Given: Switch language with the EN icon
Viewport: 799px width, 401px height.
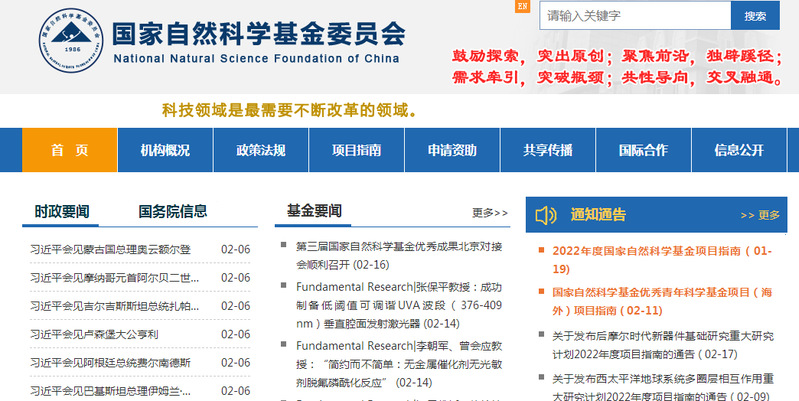Looking at the screenshot, I should 521,7.
